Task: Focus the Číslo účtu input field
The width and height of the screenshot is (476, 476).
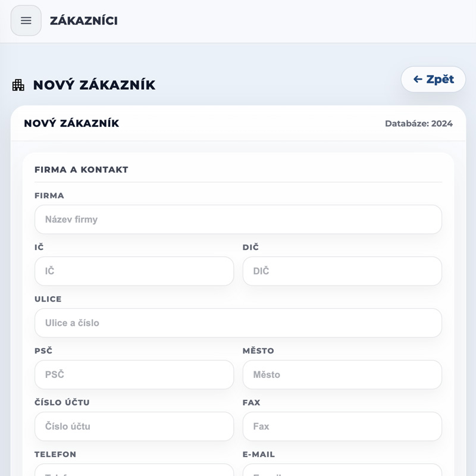Action: [x=134, y=427]
